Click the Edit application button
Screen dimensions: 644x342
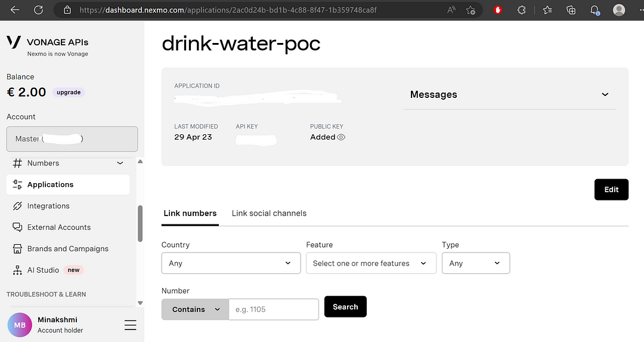[611, 189]
